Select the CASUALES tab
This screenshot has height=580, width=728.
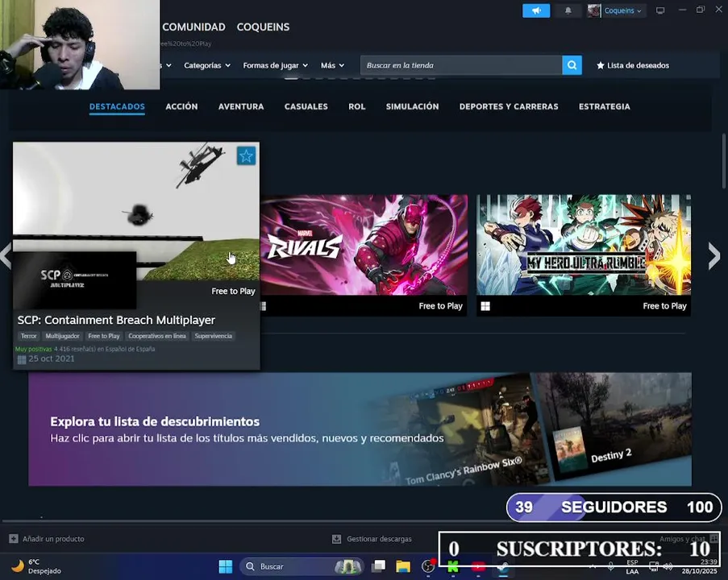[306, 106]
